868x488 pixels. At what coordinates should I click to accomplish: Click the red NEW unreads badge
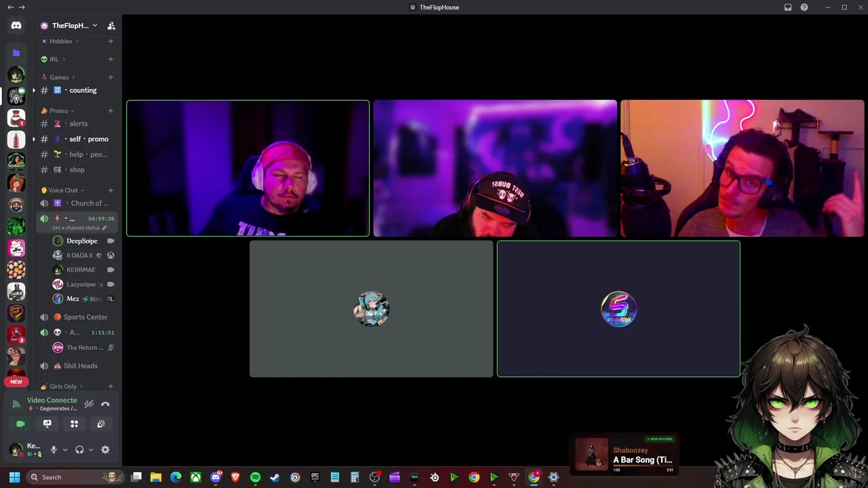pos(16,382)
